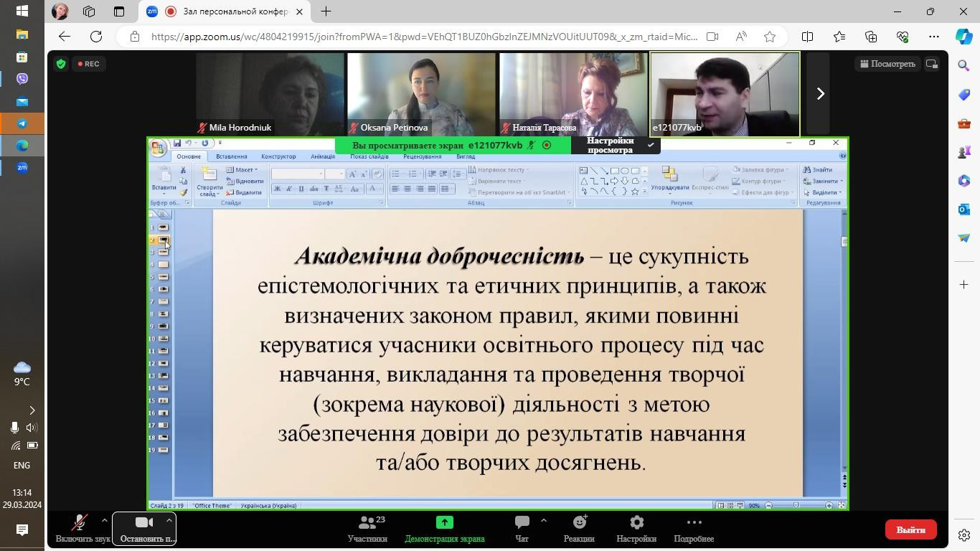Click the green encryption shield icon

pyautogui.click(x=61, y=64)
